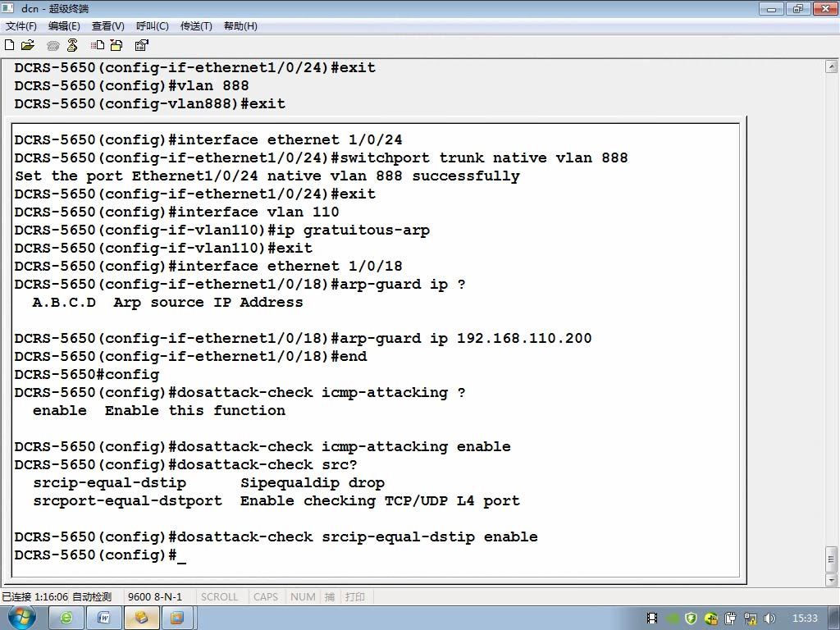This screenshot has width=840, height=630.
Task: Click the power plug tray icon
Action: [730, 619]
